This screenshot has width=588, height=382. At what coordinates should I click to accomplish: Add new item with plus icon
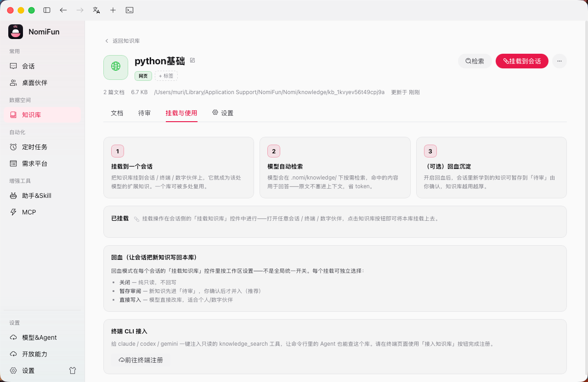tap(113, 10)
